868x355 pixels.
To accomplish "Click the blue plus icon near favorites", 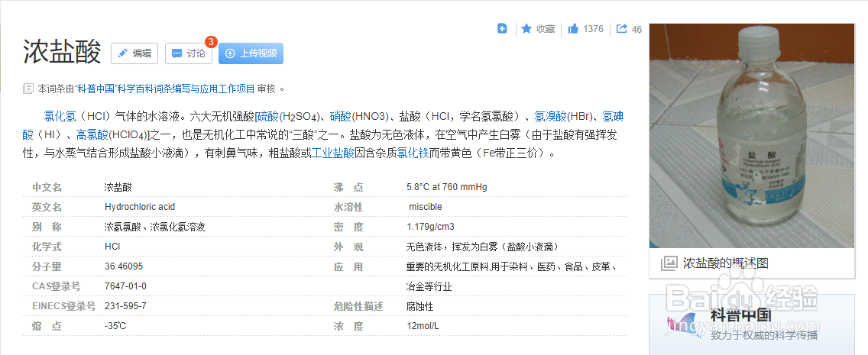I will pos(502,29).
